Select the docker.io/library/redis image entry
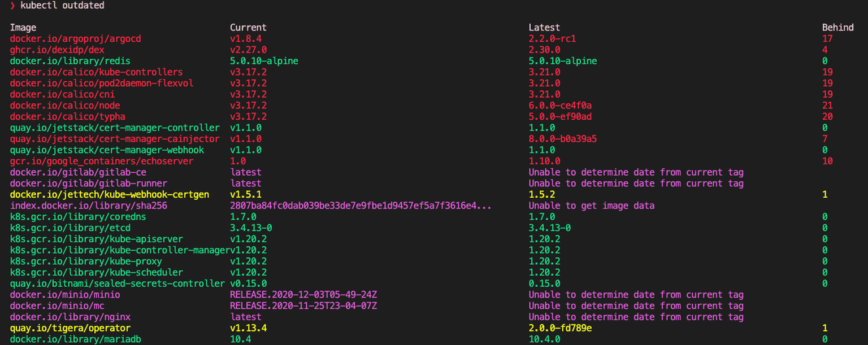The width and height of the screenshot is (868, 345). (x=70, y=61)
